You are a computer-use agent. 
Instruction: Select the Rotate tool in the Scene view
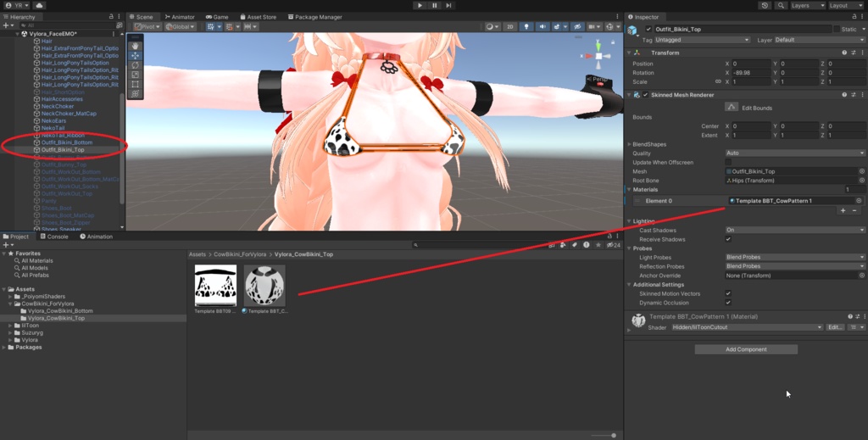click(x=135, y=65)
